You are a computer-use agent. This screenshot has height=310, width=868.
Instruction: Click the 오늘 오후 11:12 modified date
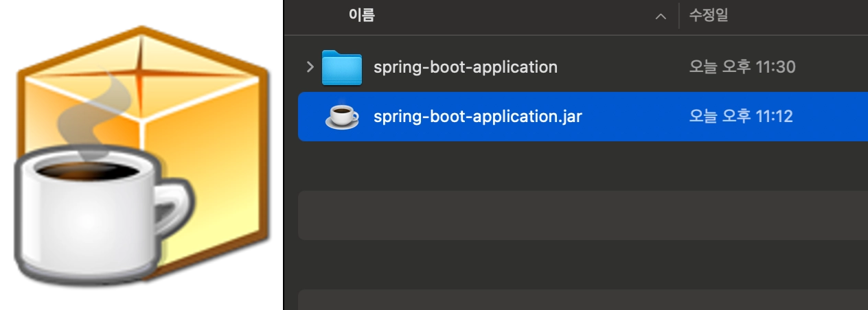tap(741, 117)
